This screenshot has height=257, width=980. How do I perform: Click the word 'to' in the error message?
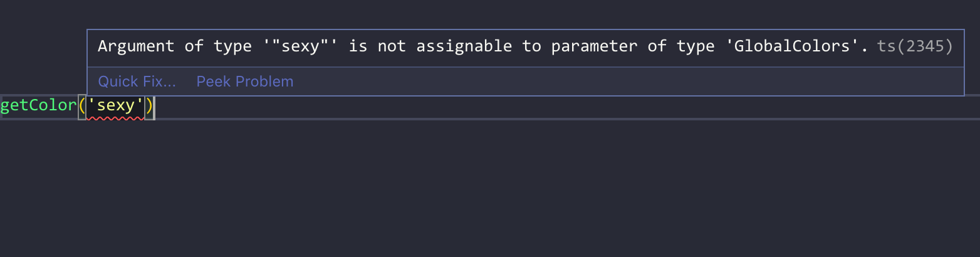tap(531, 46)
